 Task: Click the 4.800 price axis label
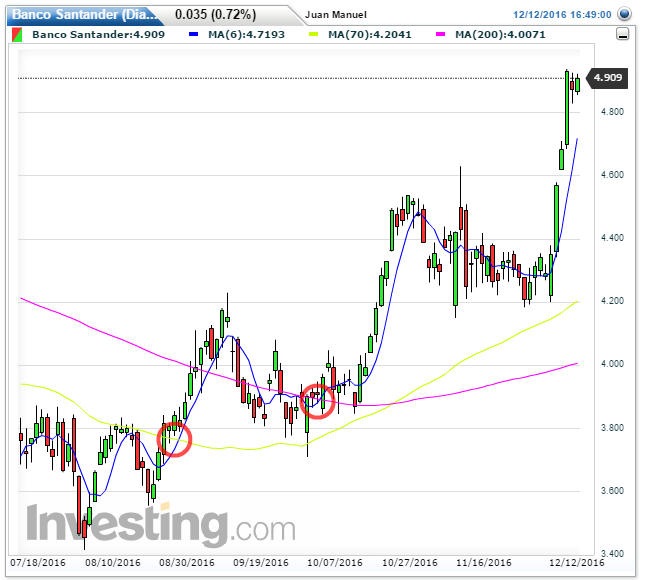tap(612, 112)
